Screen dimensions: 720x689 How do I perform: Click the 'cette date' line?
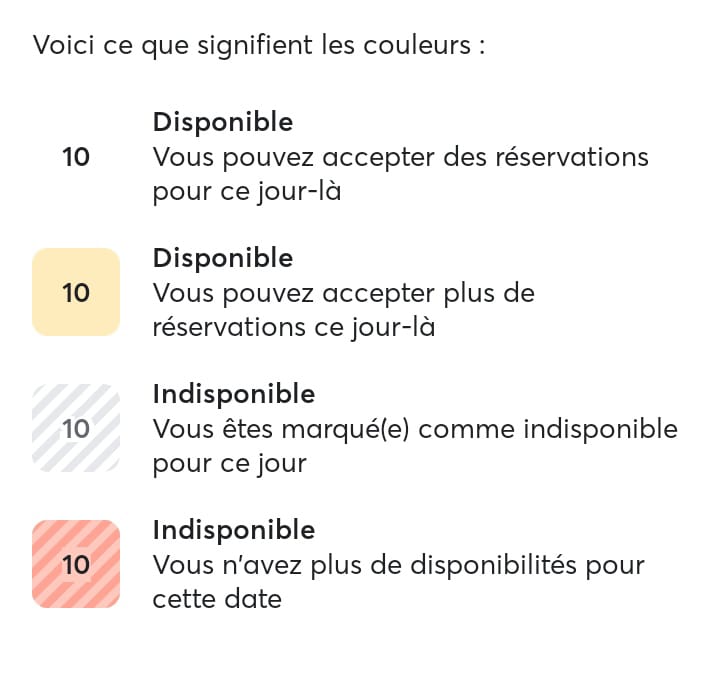pyautogui.click(x=217, y=600)
